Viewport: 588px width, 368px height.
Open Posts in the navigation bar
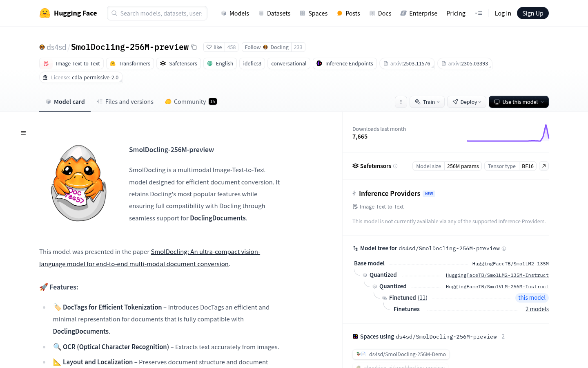(348, 13)
